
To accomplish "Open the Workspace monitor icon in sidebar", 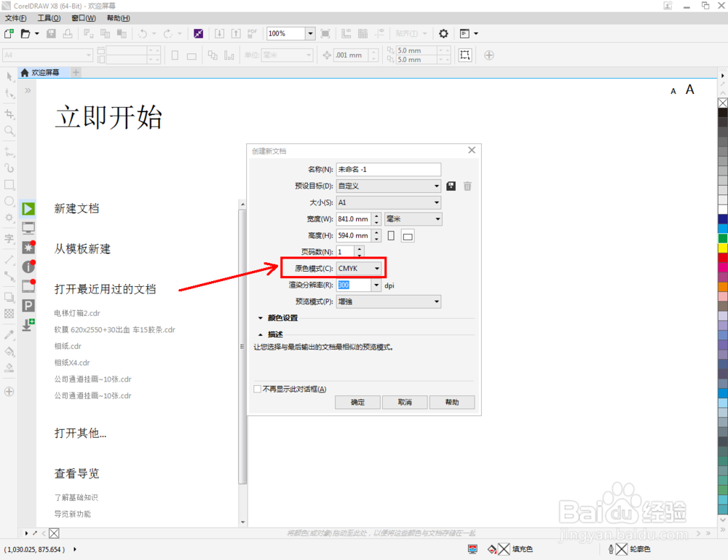I will tap(28, 228).
